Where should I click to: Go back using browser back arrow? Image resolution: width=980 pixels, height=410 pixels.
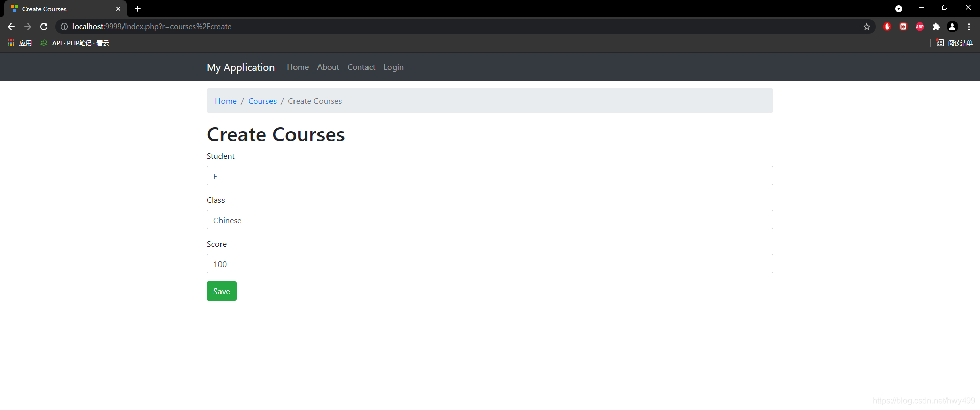coord(11,27)
